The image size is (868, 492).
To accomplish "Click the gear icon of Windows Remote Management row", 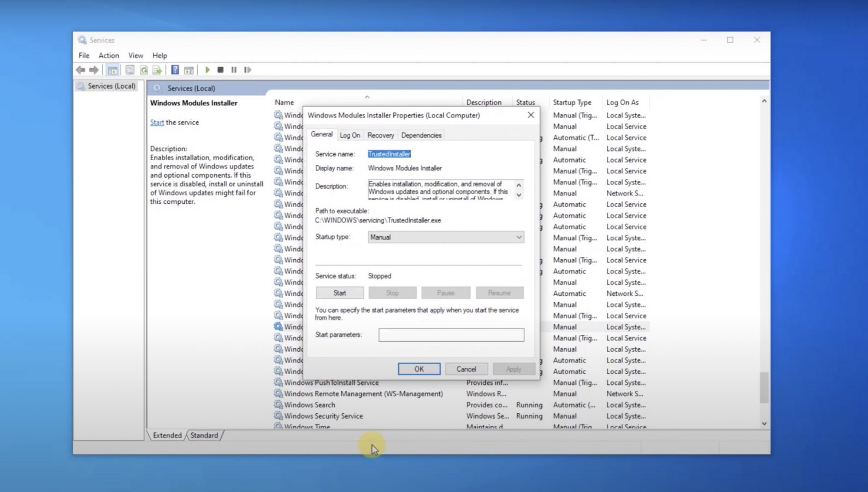I will click(279, 394).
